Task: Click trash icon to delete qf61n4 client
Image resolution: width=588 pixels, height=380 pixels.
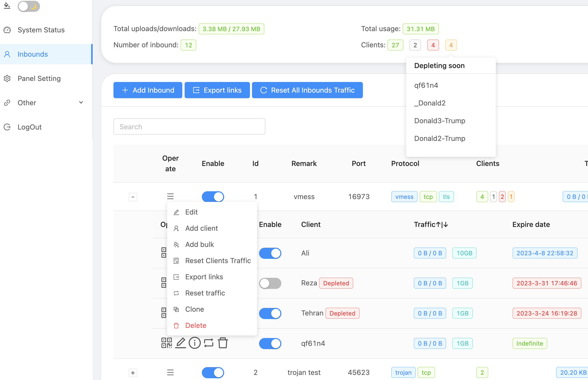Action: (x=223, y=343)
